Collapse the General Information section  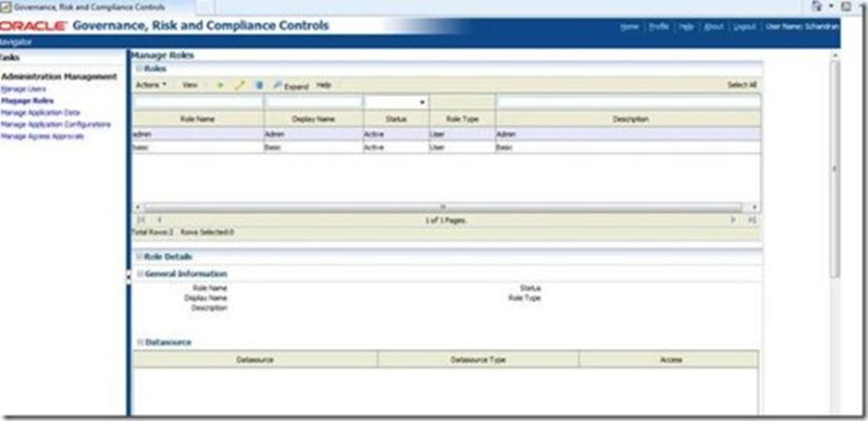140,274
